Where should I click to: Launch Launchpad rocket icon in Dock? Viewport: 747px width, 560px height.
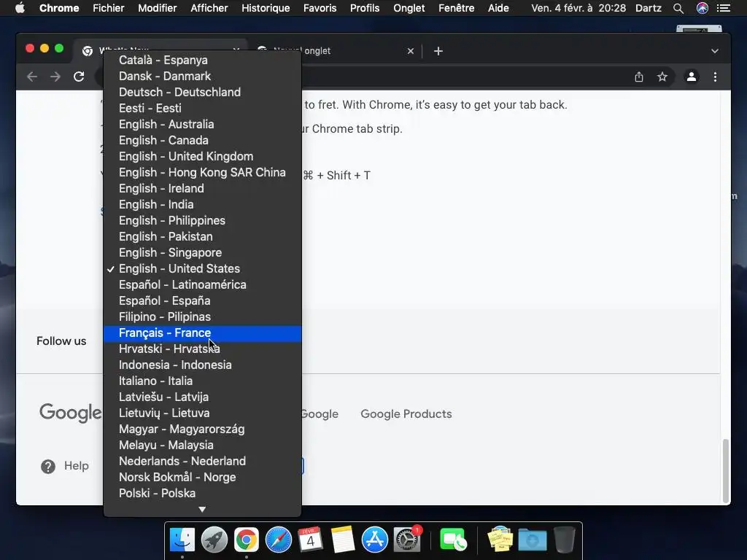(214, 540)
